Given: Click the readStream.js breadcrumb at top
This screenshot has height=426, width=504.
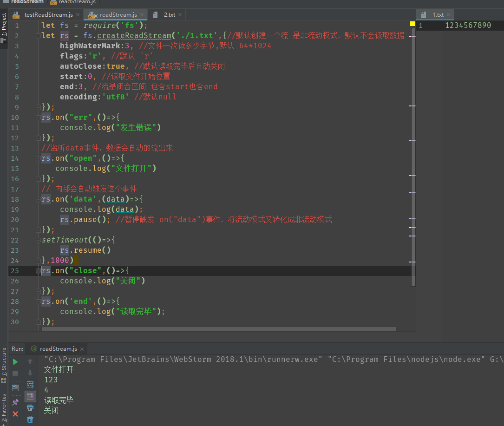Looking at the screenshot, I should coord(73,2).
